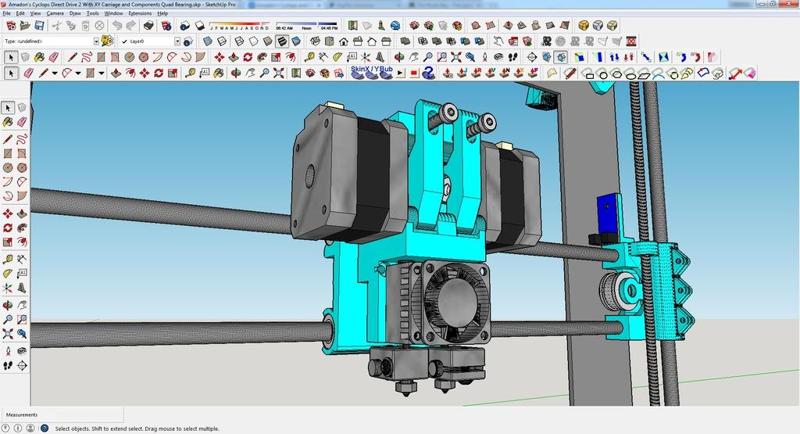Select the Paint Bucket tool in left vertical toolbar

point(7,121)
